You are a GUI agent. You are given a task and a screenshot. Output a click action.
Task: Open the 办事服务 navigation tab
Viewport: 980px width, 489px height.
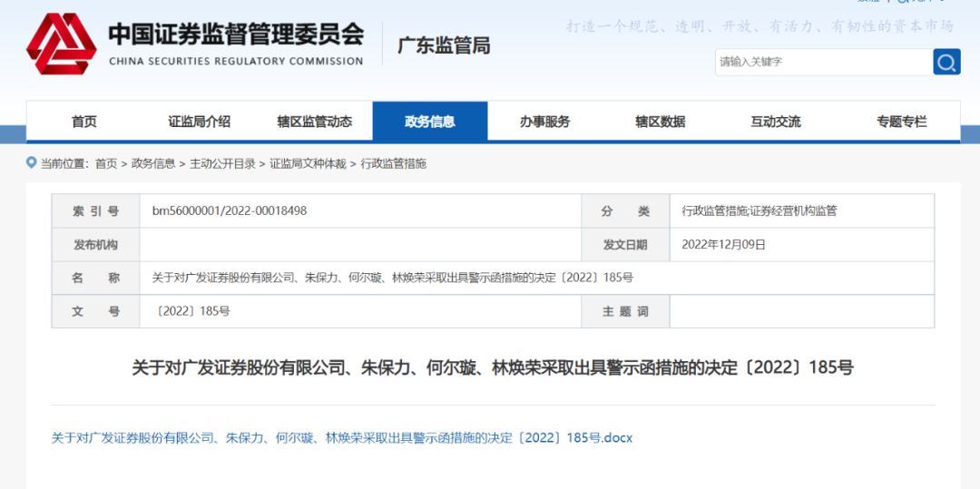click(545, 122)
